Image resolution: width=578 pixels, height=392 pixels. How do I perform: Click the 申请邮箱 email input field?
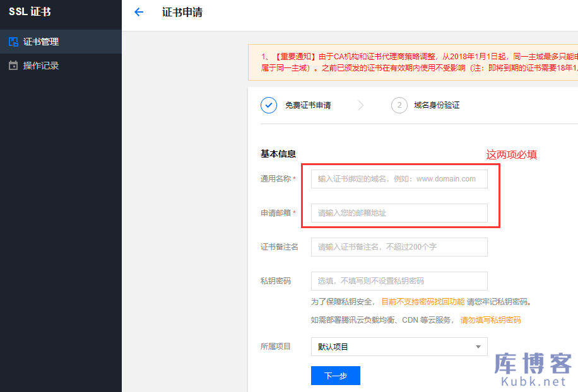[x=399, y=213]
